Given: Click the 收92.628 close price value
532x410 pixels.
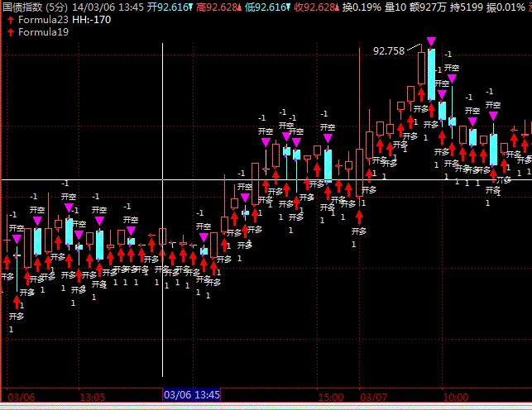Looking at the screenshot, I should 316,7.
